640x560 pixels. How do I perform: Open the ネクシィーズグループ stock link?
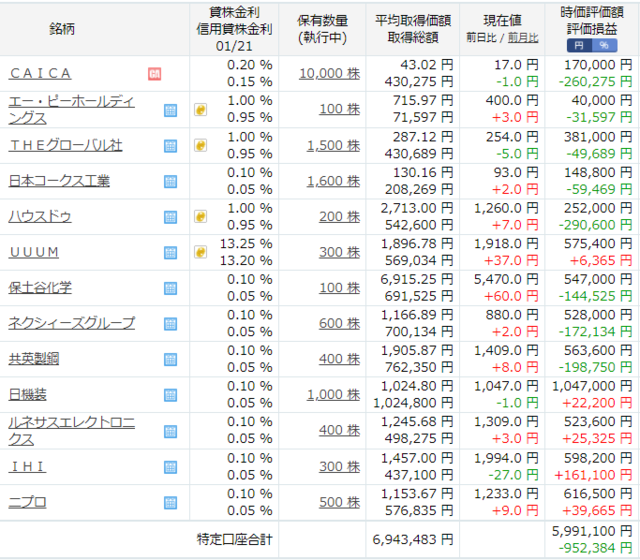click(x=71, y=323)
